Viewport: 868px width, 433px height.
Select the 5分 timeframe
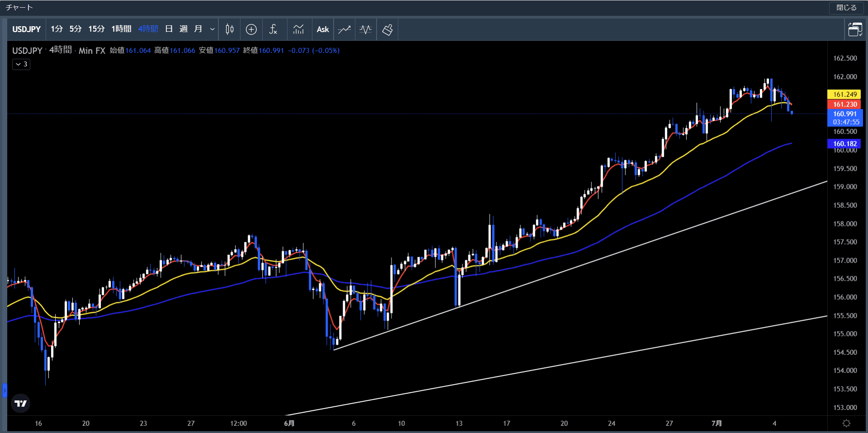pyautogui.click(x=75, y=29)
